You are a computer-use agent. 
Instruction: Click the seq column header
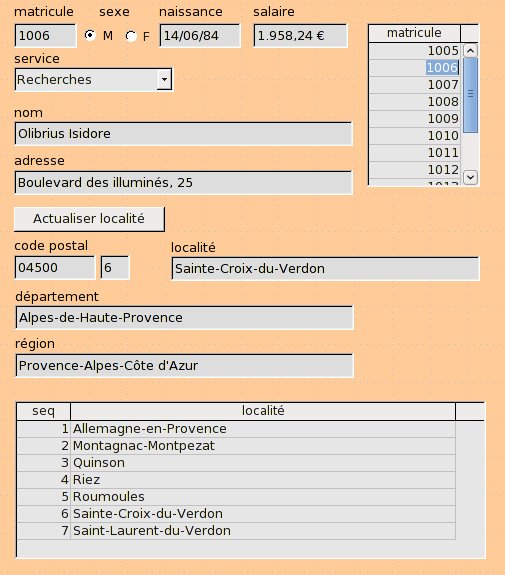pos(44,411)
